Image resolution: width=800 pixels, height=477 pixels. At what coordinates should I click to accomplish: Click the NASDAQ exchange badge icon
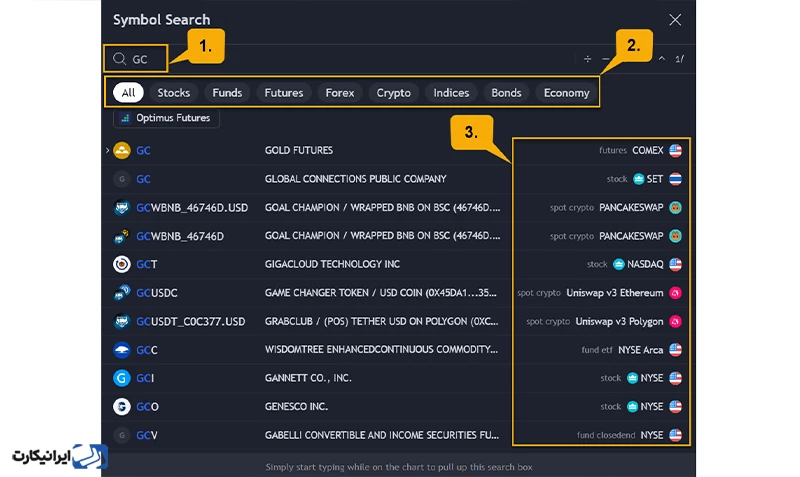click(x=619, y=264)
